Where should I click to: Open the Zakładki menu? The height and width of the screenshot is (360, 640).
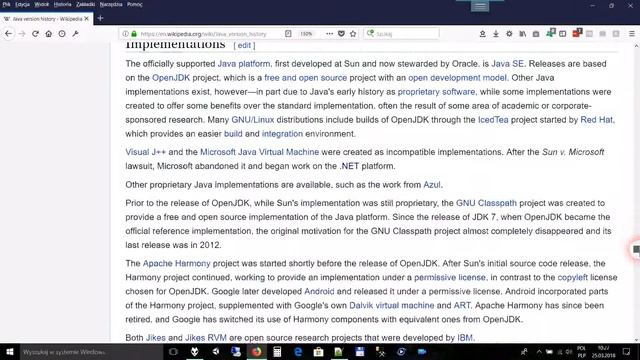click(85, 4)
